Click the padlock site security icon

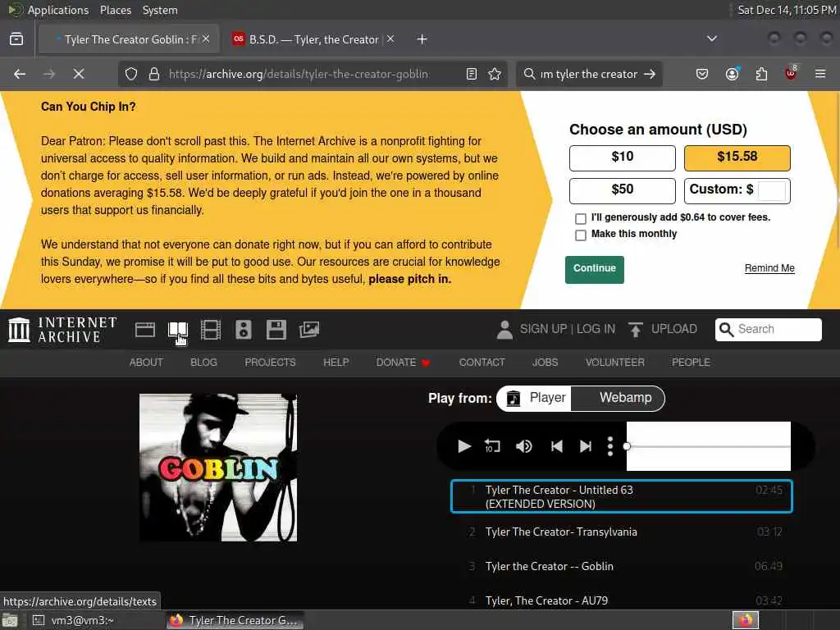(x=154, y=74)
